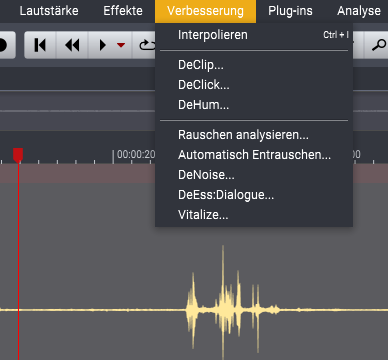388x360 pixels.
Task: Choose Automatisch Entrauschen... entry
Action: tap(254, 155)
